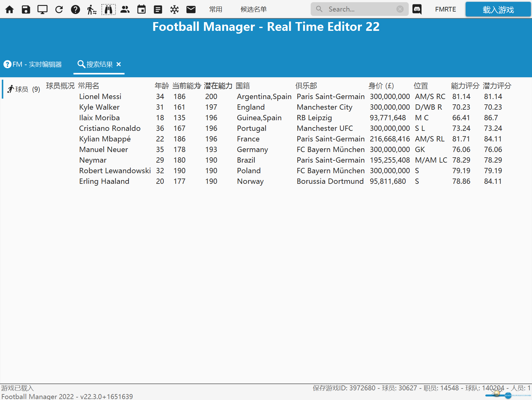Click the envelope mail icon
The image size is (532, 400).
pos(191,9)
